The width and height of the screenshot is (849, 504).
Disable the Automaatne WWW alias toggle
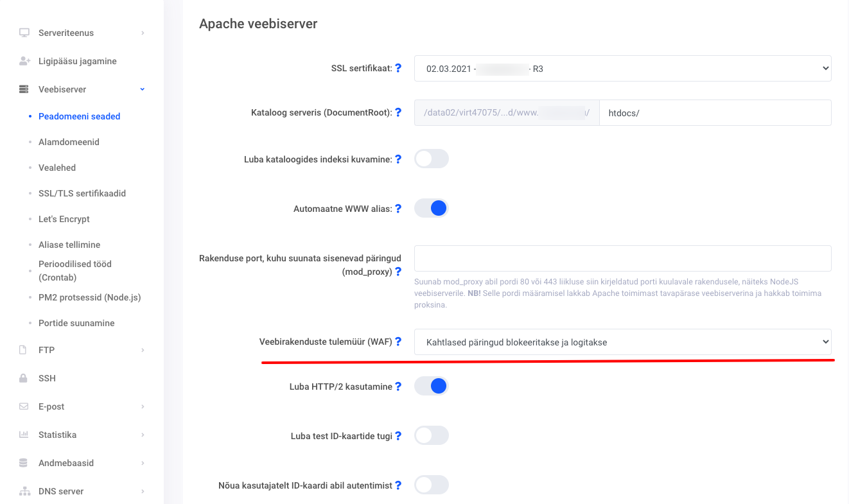(431, 208)
